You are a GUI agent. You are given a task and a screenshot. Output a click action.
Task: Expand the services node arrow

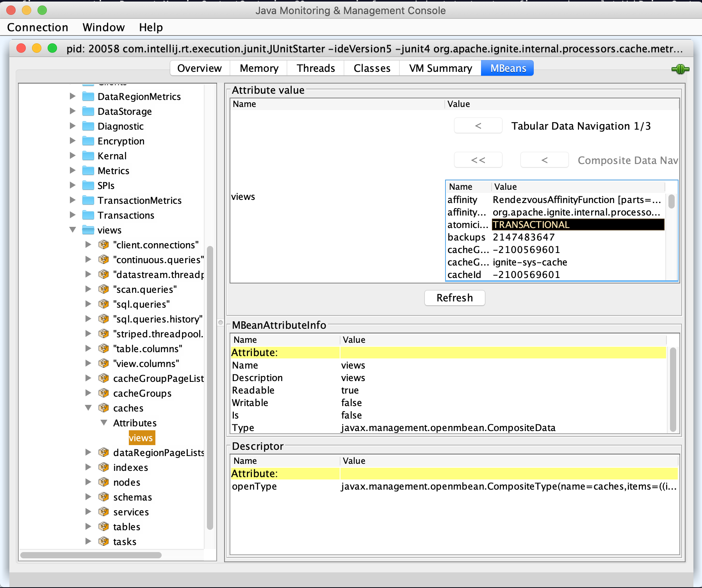pyautogui.click(x=88, y=511)
